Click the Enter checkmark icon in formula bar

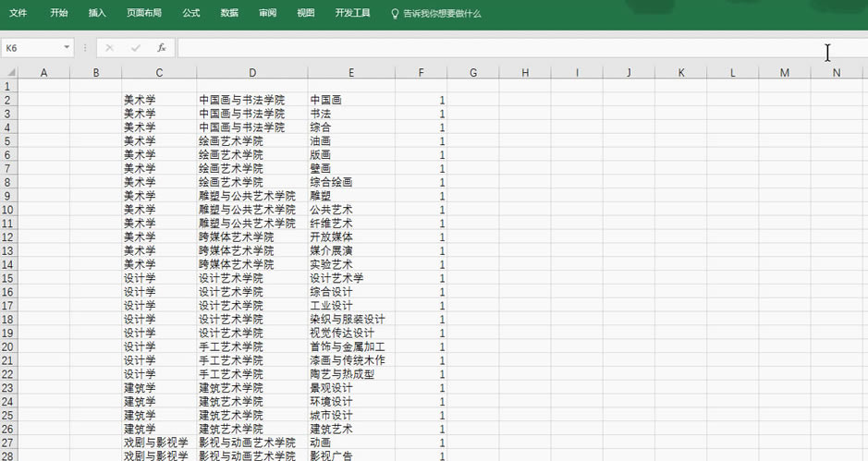click(x=135, y=47)
